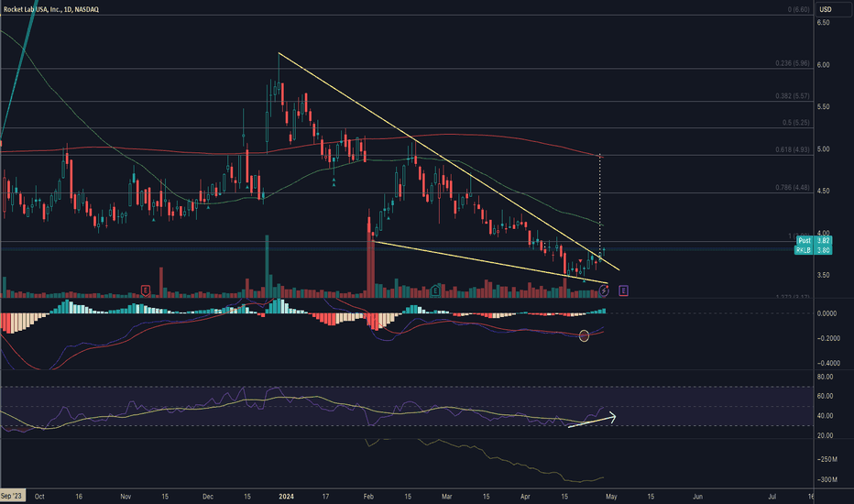Click the 3.50 price axis value
854x504 pixels.
tap(823, 275)
